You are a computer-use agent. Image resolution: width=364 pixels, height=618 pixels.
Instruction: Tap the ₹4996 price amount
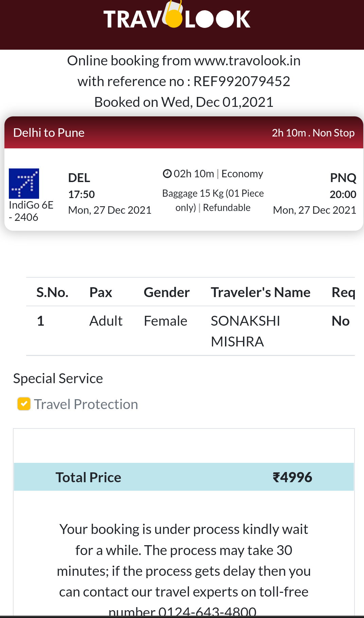(292, 477)
